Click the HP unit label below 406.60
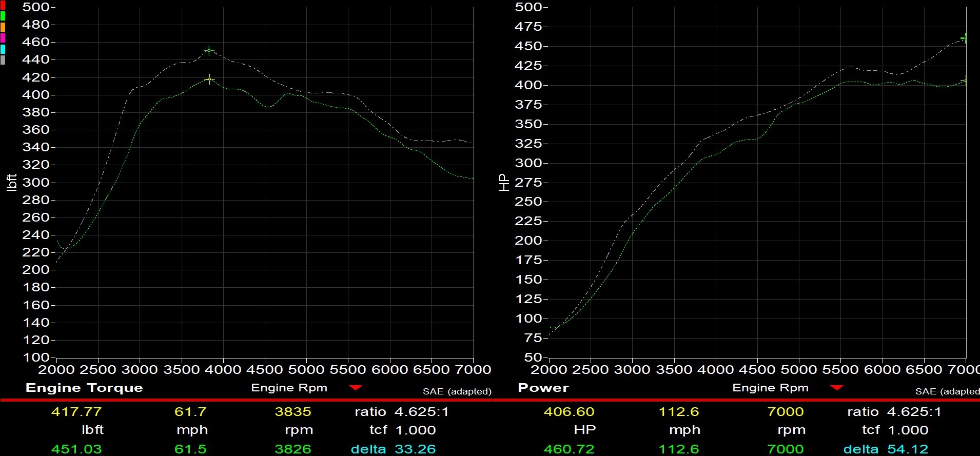Screen dimensions: 980x456 point(585,430)
